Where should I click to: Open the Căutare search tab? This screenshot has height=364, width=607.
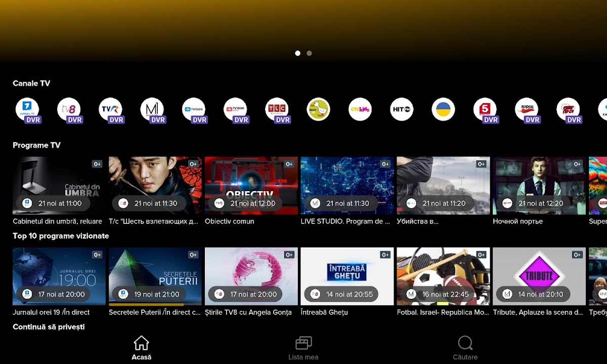click(465, 348)
